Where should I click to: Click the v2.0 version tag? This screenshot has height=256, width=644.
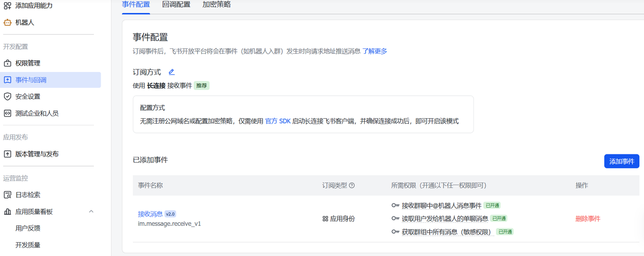pyautogui.click(x=170, y=214)
